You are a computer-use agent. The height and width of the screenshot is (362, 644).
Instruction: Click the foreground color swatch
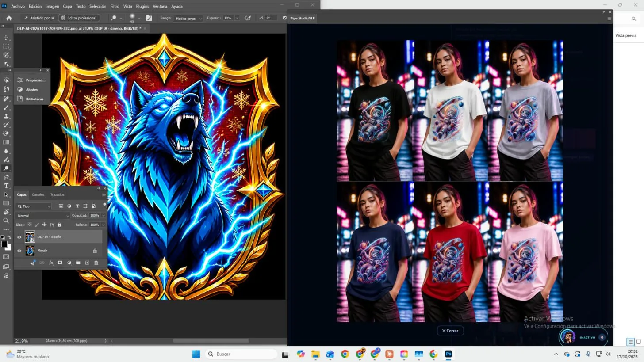point(4,244)
